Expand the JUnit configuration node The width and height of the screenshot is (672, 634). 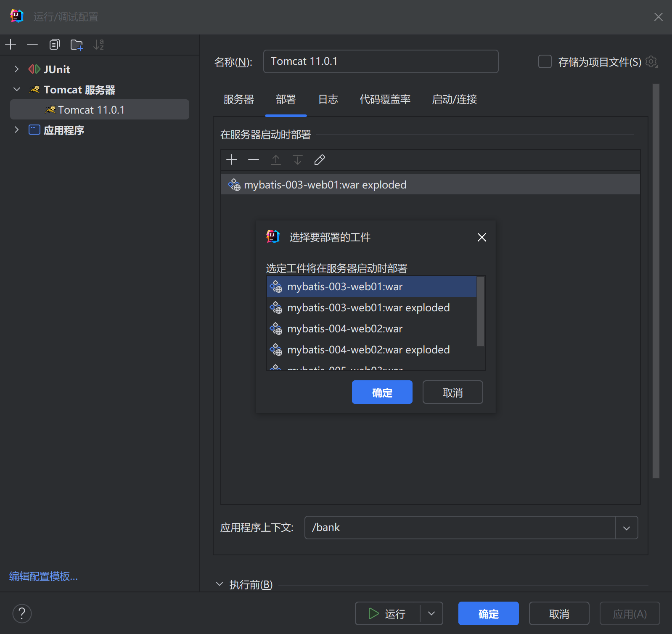[16, 69]
